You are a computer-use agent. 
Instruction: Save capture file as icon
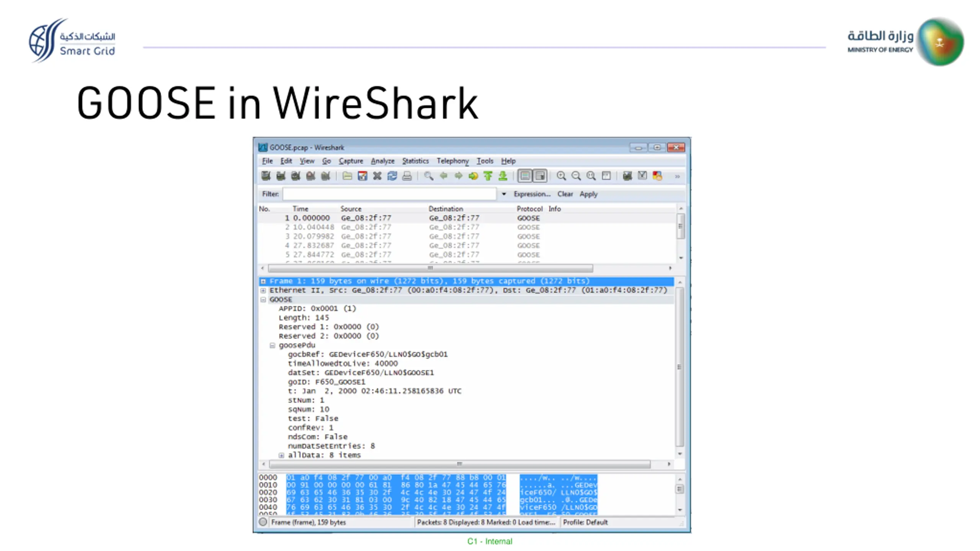(362, 176)
